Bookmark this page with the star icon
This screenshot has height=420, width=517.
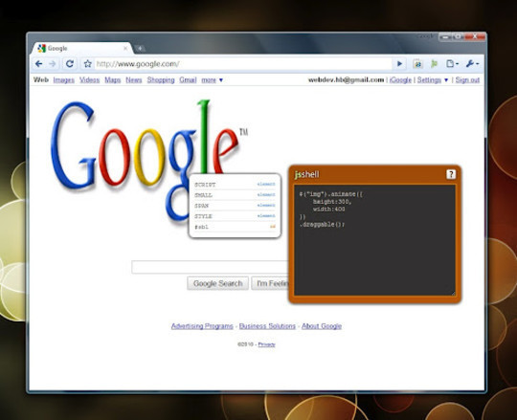pyautogui.click(x=87, y=63)
